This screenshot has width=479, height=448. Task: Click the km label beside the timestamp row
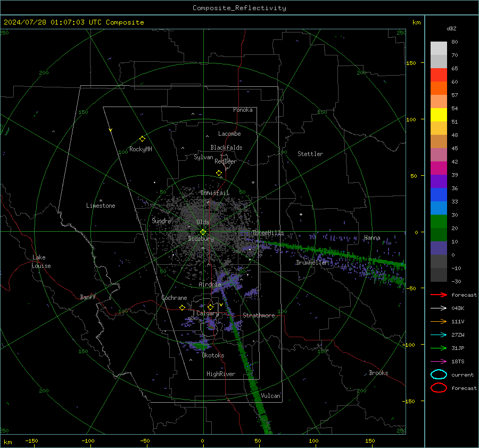click(x=416, y=22)
